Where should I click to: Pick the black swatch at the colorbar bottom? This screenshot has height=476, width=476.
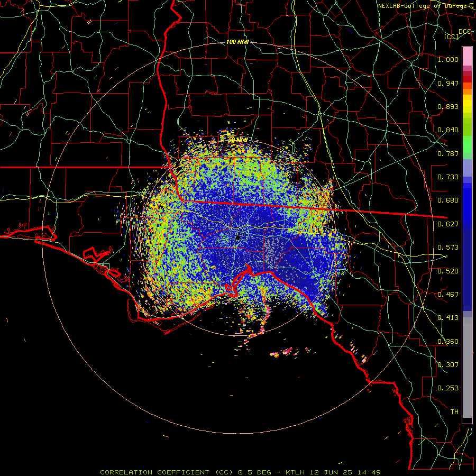click(x=467, y=421)
